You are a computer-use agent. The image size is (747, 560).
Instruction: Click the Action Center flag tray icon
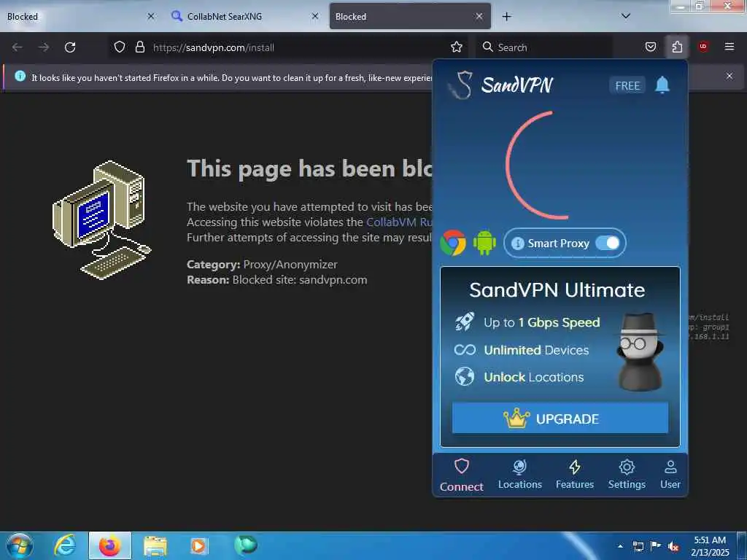pyautogui.click(x=656, y=545)
